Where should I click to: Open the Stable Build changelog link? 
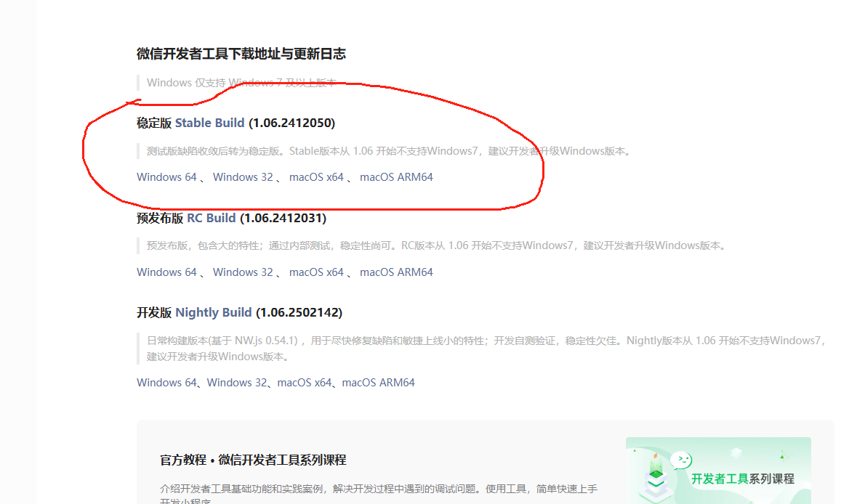(x=209, y=123)
